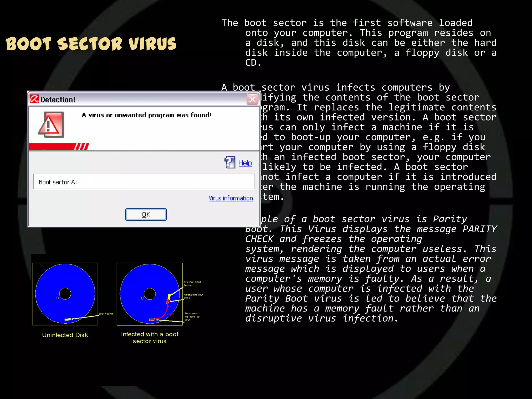Viewport: 532px width, 399px height.
Task: Click the 'Infected with a boot sector virus' caption
Action: [x=150, y=338]
